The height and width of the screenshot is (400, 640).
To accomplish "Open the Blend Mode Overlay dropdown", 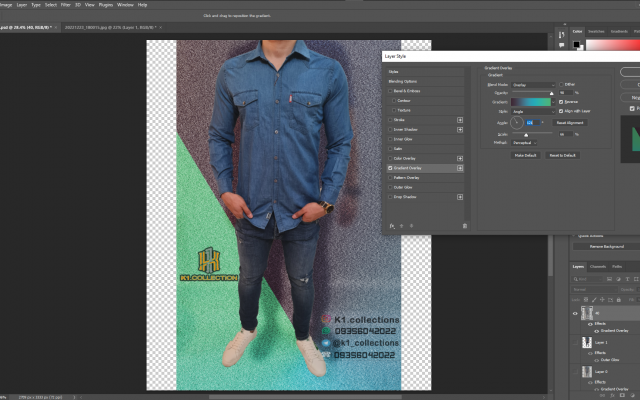I will click(x=533, y=85).
